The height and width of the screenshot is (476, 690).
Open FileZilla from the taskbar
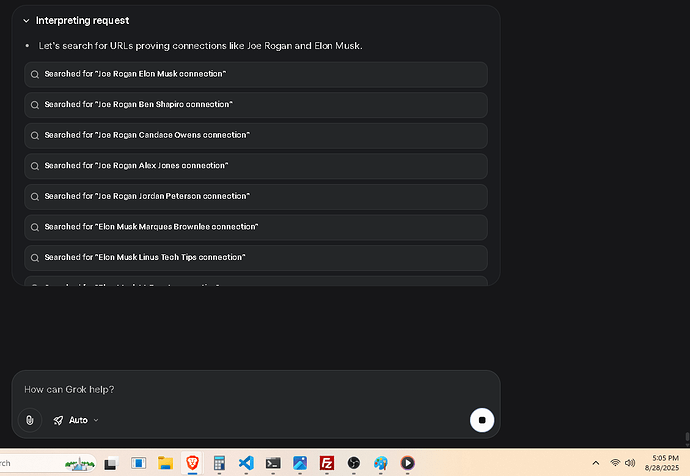pyautogui.click(x=327, y=463)
